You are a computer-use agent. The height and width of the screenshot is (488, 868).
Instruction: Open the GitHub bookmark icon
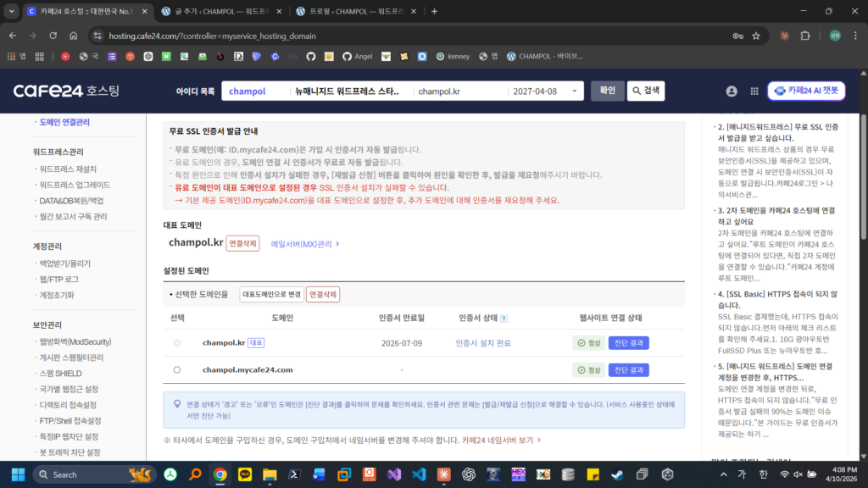tap(311, 57)
